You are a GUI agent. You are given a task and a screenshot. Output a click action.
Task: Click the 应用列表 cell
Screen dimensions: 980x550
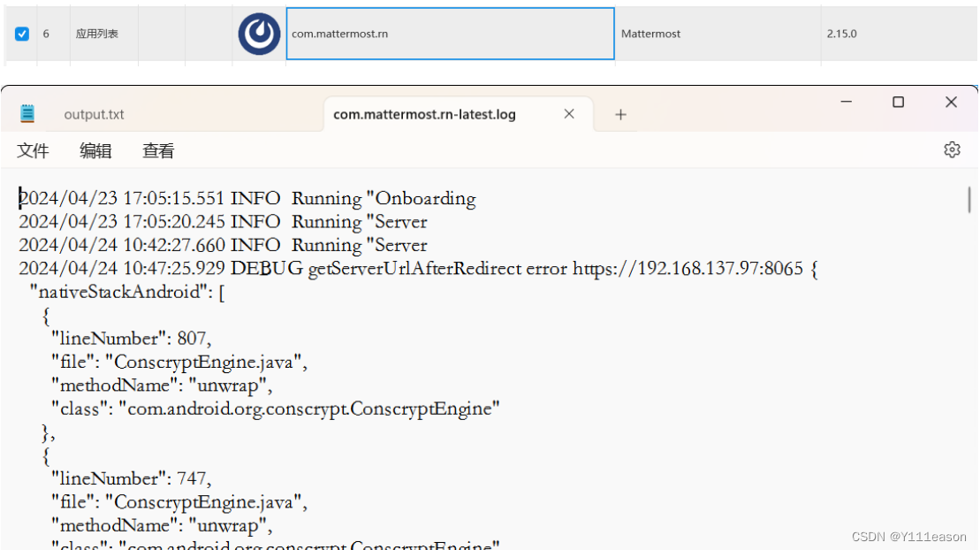click(103, 34)
